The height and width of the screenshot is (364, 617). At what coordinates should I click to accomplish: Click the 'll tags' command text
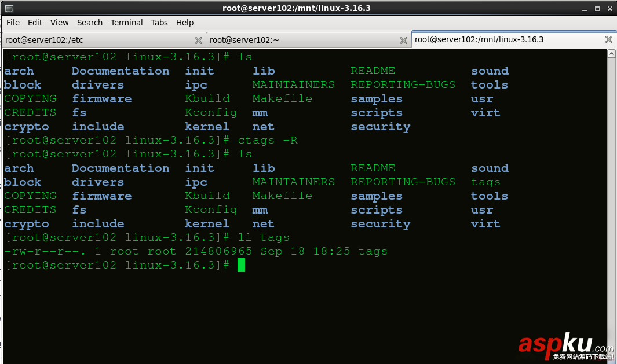point(264,237)
